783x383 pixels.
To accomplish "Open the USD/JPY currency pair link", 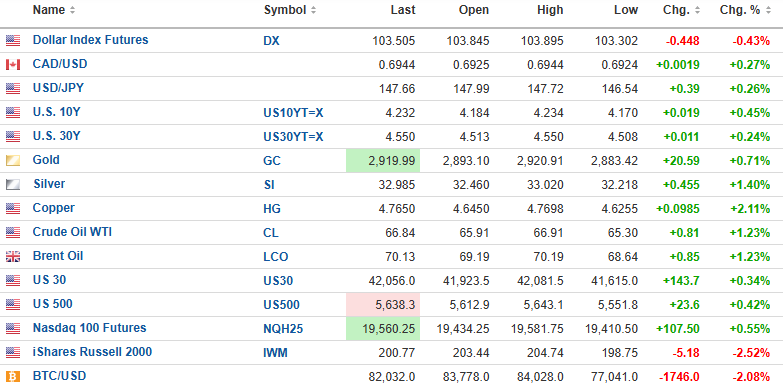I will (x=58, y=88).
